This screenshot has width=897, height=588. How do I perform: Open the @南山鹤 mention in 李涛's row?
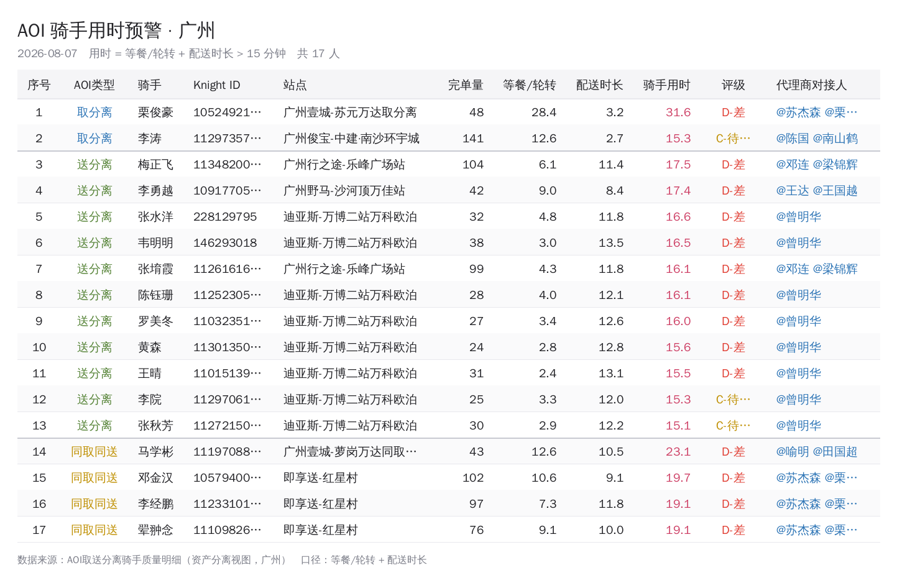click(x=835, y=139)
